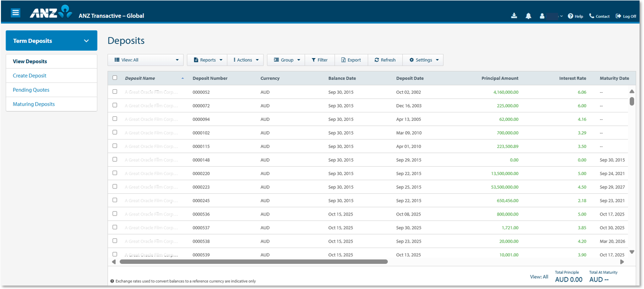The width and height of the screenshot is (644, 289).
Task: Click the Contact phone icon
Action: [x=592, y=16]
